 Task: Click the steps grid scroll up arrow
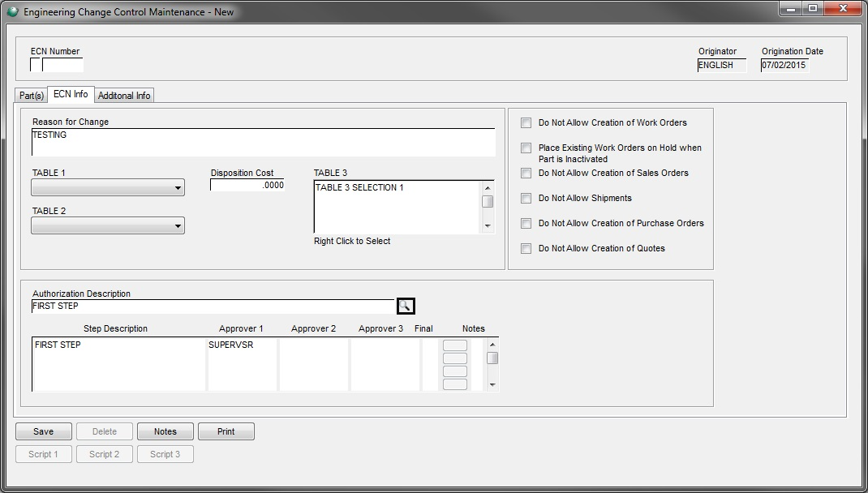492,345
